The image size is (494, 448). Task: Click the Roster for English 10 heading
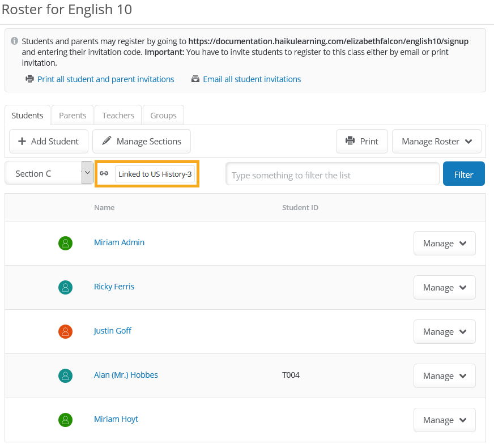click(x=67, y=10)
